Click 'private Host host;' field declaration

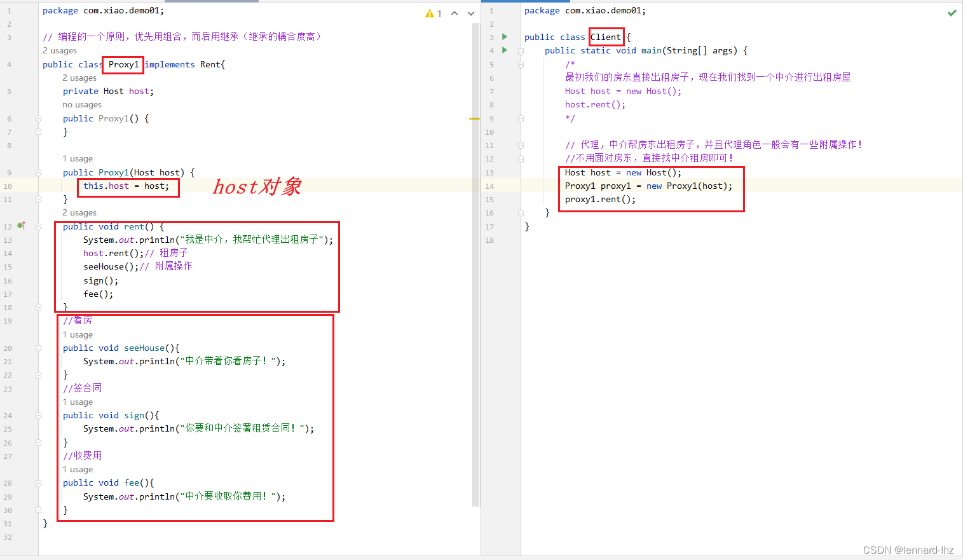(x=108, y=92)
